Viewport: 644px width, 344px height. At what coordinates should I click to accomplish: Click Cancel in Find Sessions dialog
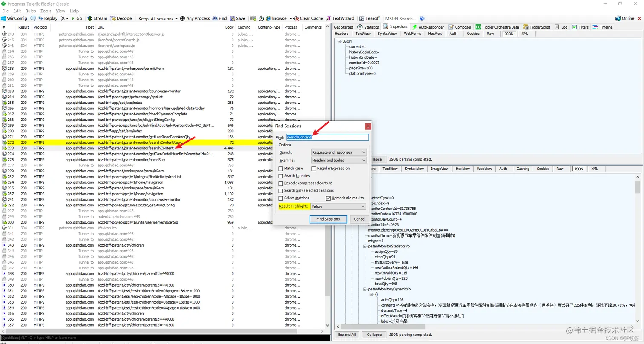pyautogui.click(x=359, y=219)
